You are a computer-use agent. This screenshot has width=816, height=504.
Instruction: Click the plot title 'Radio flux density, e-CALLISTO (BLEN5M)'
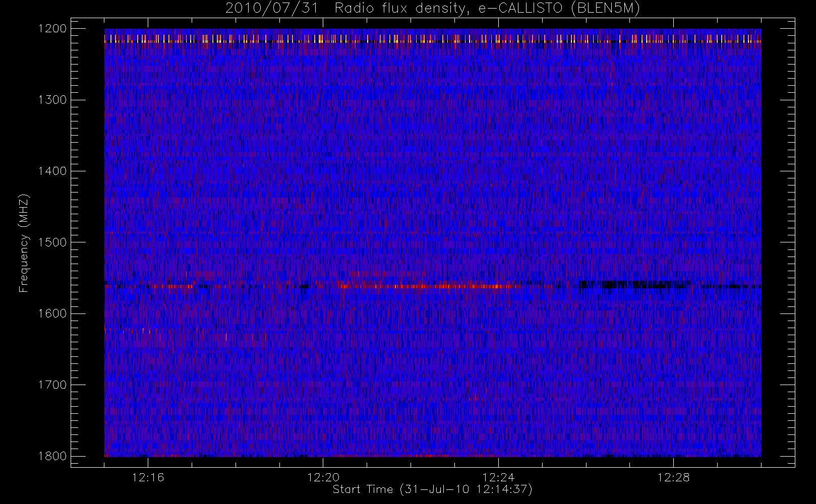click(x=487, y=9)
